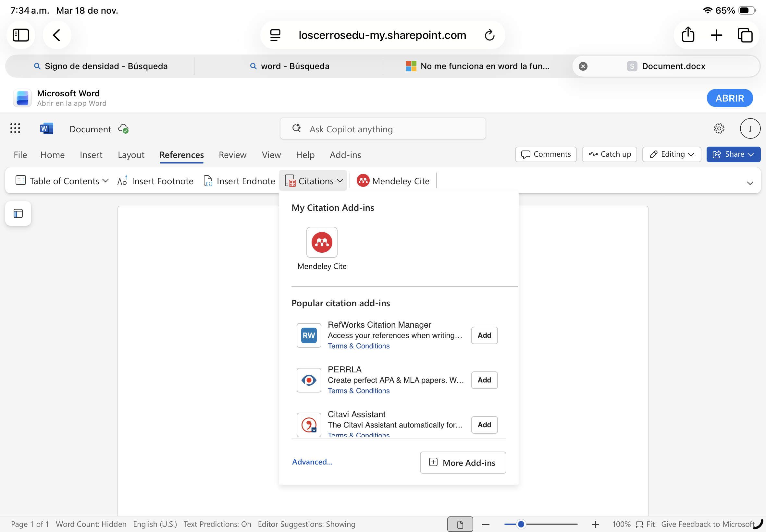This screenshot has width=766, height=532.
Task: Open the Safari sidebar panel
Action: [21, 35]
